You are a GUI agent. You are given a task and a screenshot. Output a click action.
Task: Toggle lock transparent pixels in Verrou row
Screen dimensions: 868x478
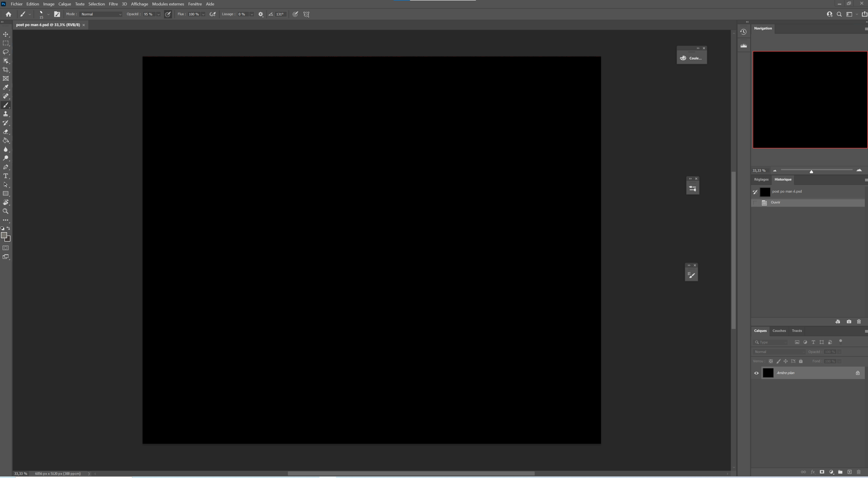click(x=771, y=361)
